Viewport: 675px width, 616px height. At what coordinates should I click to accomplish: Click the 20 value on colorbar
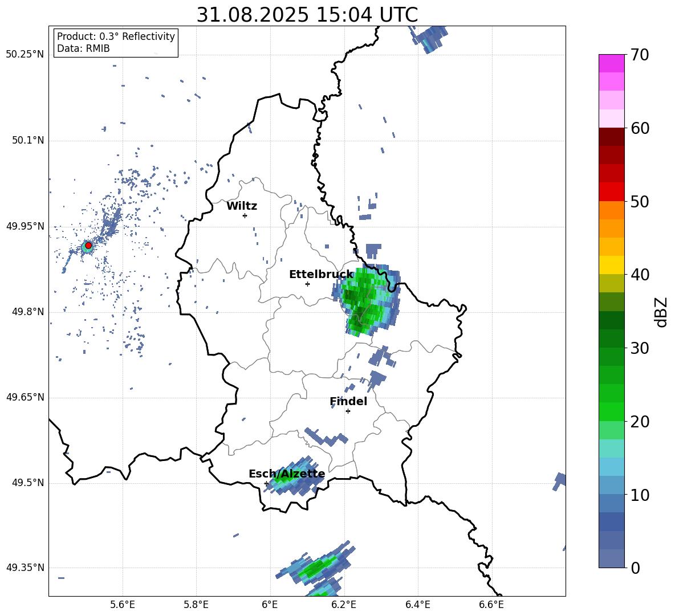(x=639, y=422)
